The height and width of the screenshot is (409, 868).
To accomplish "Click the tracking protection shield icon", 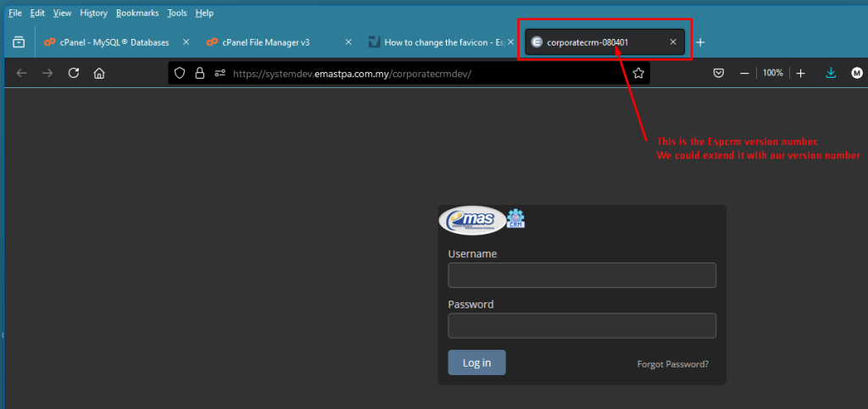I will tap(179, 74).
